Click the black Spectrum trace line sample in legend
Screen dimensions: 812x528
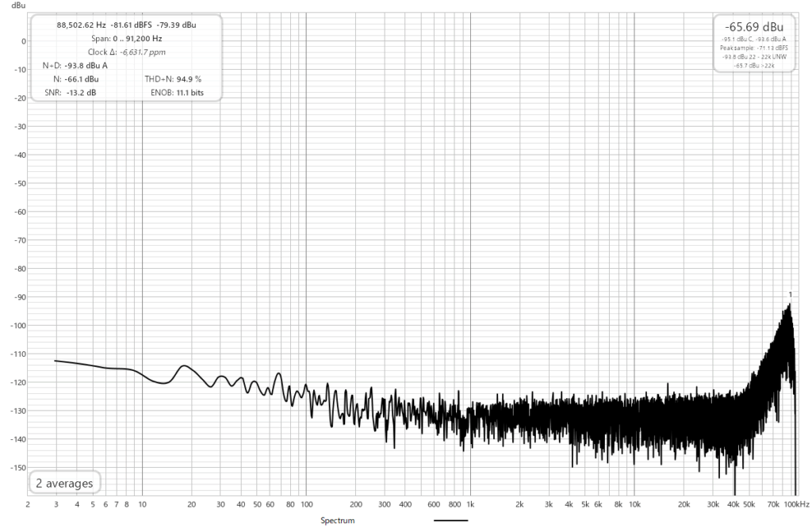pos(451,521)
